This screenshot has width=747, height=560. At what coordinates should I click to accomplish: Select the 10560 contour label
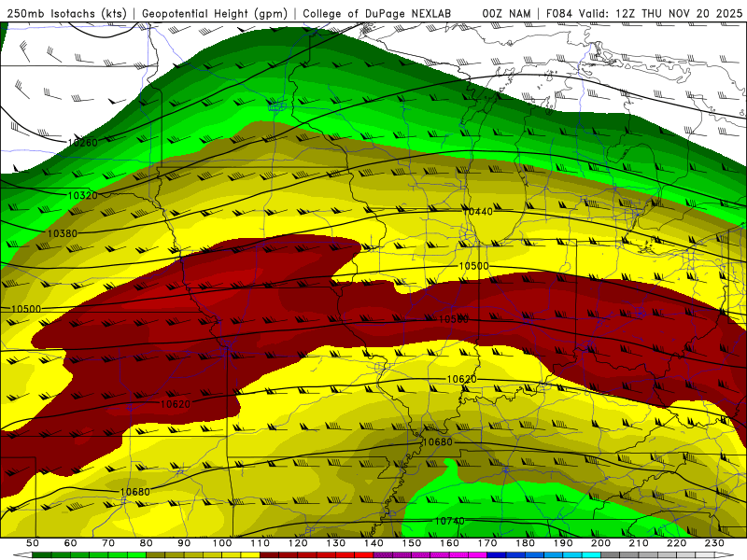click(x=454, y=319)
